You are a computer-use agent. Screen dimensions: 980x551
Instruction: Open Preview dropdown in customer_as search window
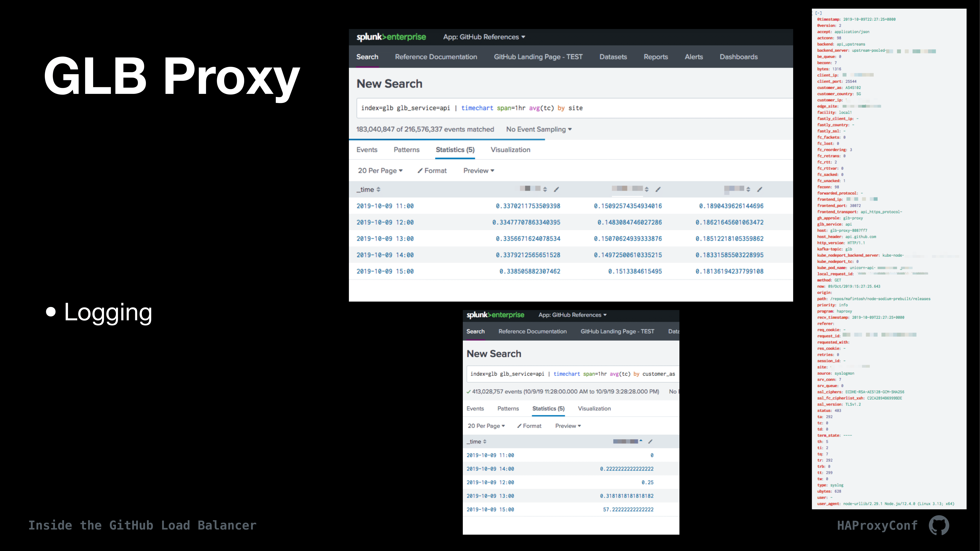[568, 426]
